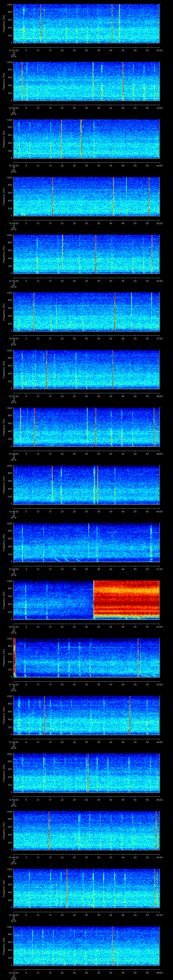View the spectrogram panel starting at 10:47:00
The width and height of the screenshot is (173, 980).
(x=86, y=946)
